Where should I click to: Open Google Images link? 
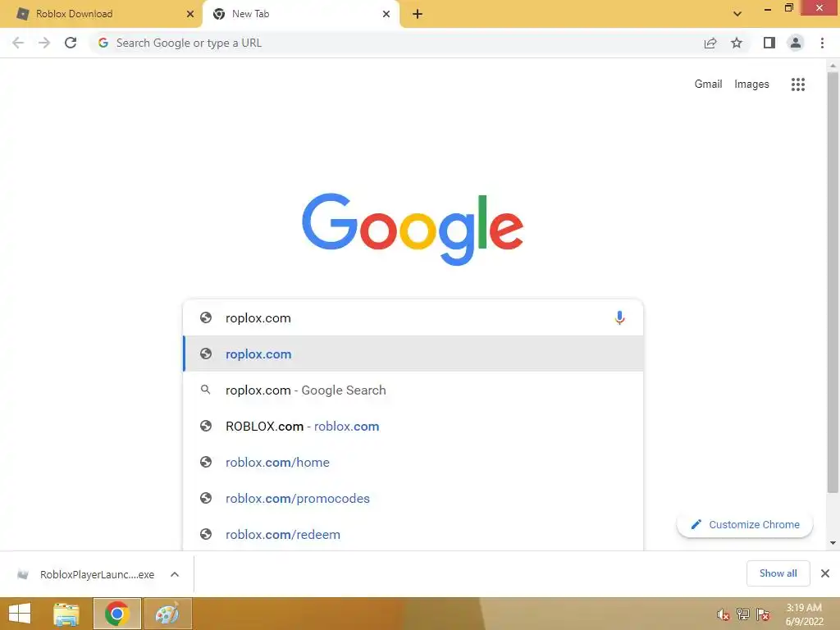click(751, 84)
